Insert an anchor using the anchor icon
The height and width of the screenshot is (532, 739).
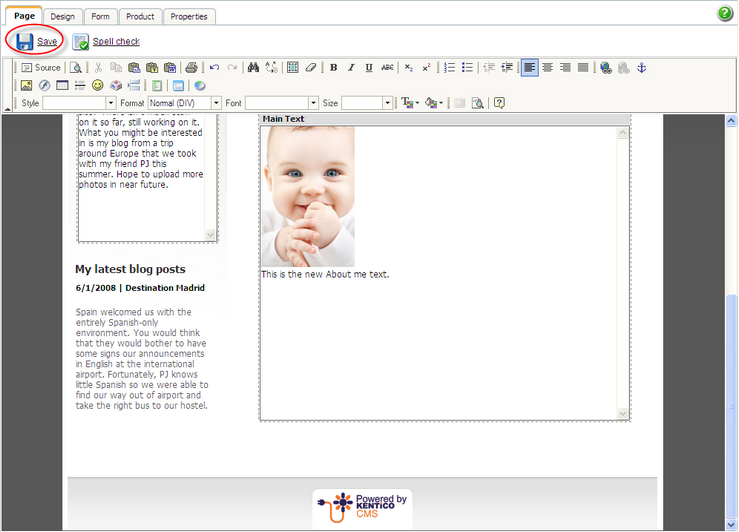click(643, 68)
